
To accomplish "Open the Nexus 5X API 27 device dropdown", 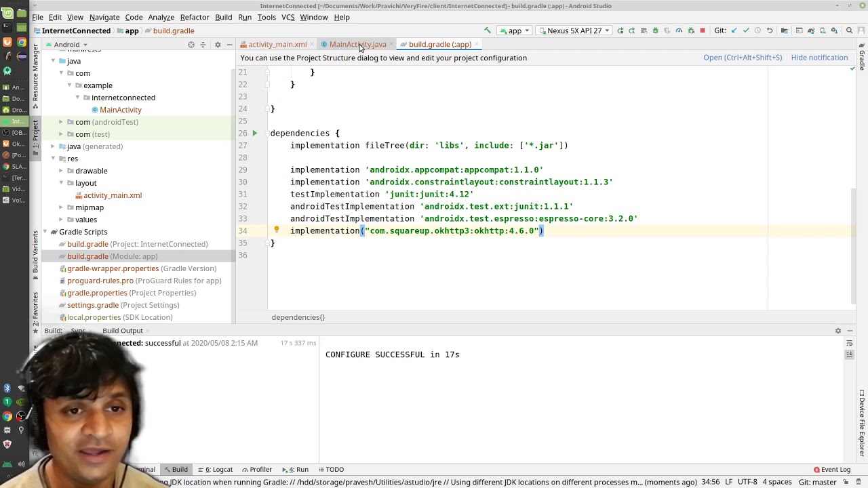I will pyautogui.click(x=574, y=30).
